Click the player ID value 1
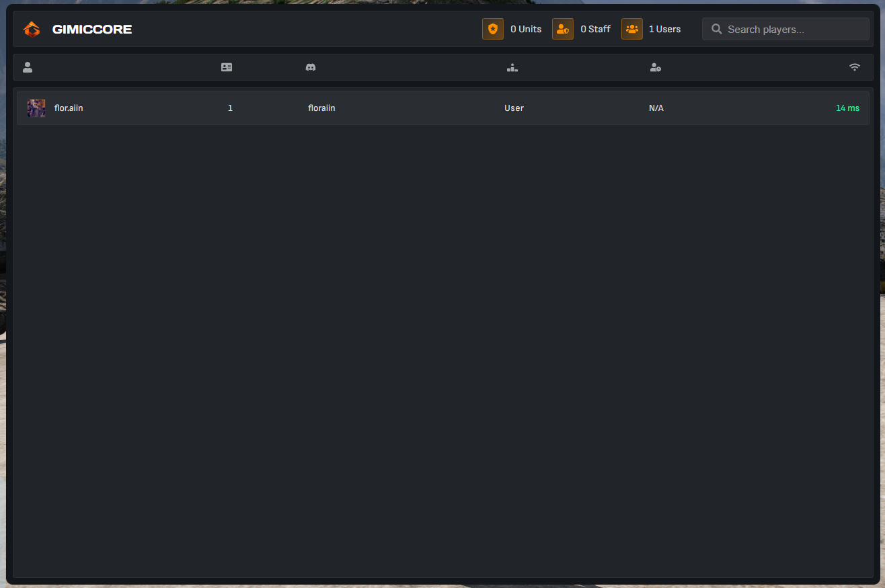The height and width of the screenshot is (588, 885). pyautogui.click(x=230, y=108)
